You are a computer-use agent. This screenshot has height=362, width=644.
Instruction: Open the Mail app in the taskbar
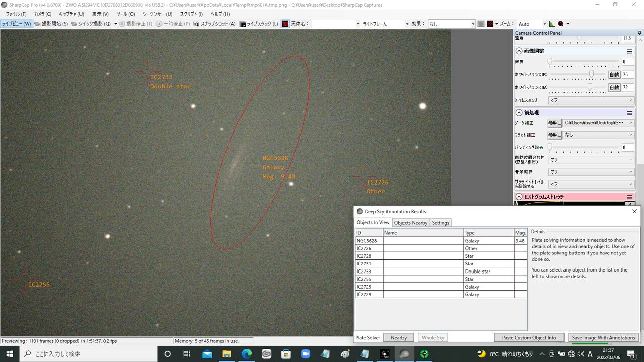pos(207,354)
